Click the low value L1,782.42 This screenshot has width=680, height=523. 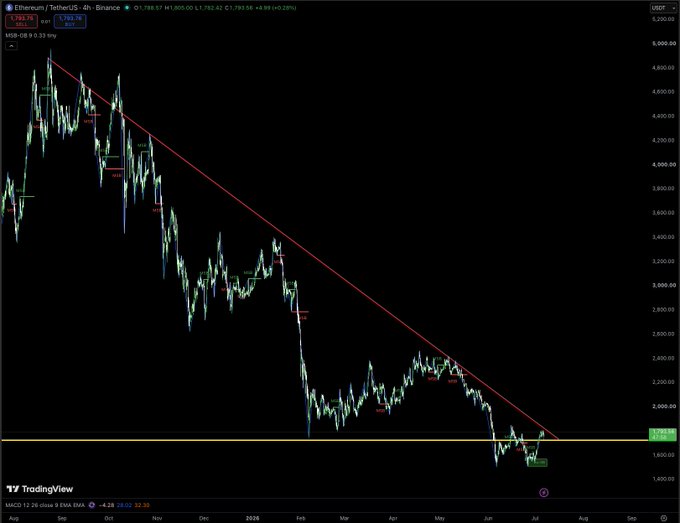[x=209, y=8]
